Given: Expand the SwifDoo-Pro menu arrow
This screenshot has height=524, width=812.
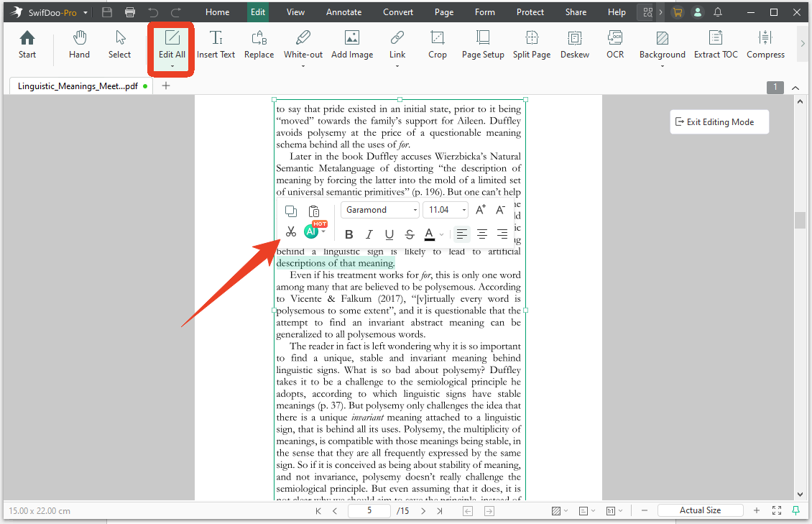Looking at the screenshot, I should click(86, 12).
